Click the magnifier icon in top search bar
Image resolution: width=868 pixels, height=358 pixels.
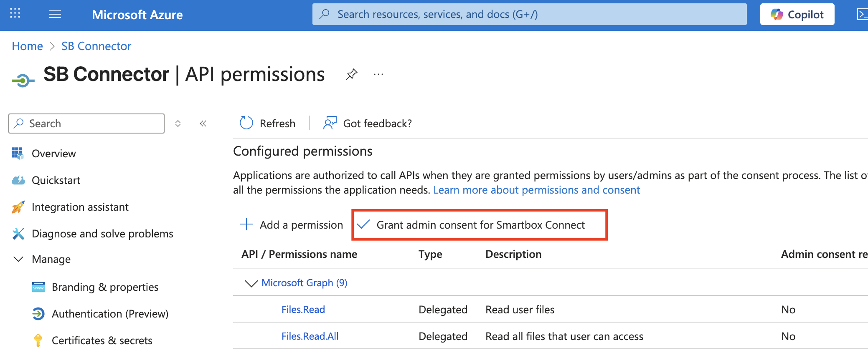(324, 14)
